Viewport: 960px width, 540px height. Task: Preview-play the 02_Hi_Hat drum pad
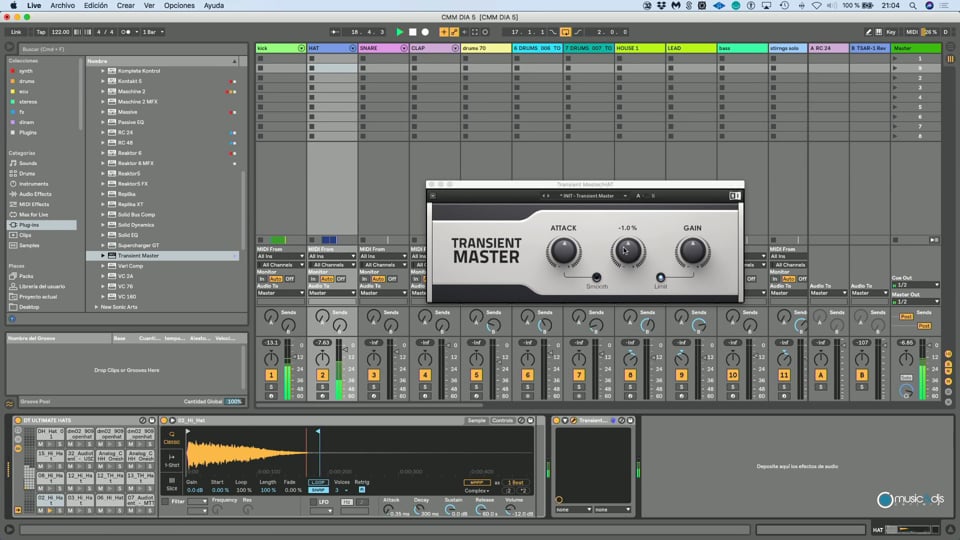coord(50,510)
